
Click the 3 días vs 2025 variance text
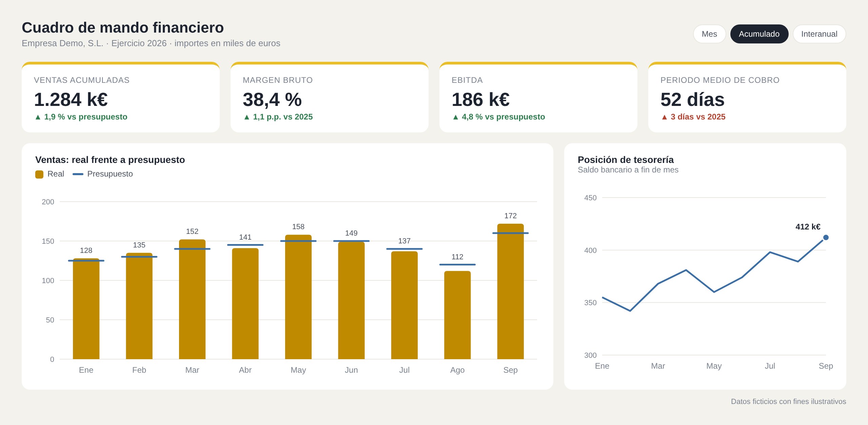[x=698, y=117]
